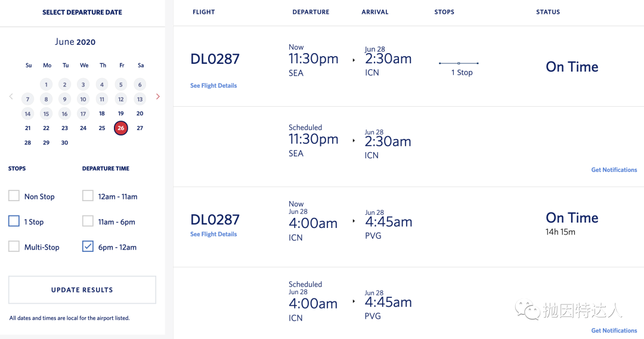The image size is (644, 339).
Task: Toggle the 1 Stop checkbox
Action: 14,221
